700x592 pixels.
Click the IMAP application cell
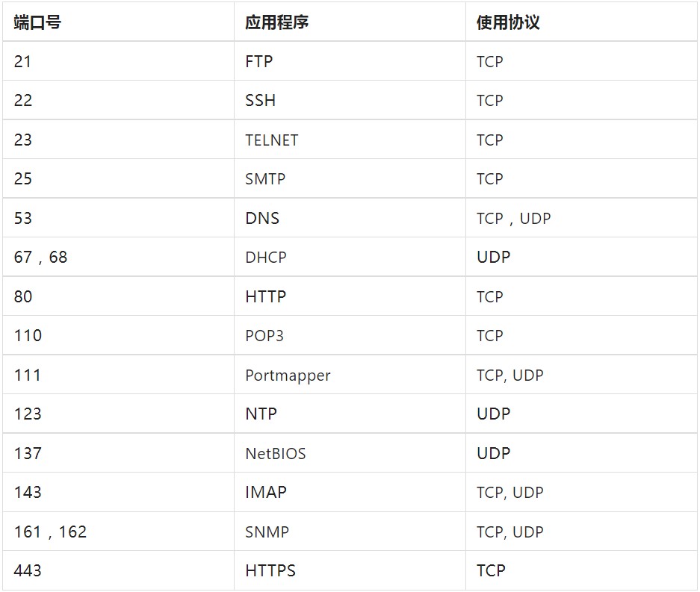click(x=266, y=493)
